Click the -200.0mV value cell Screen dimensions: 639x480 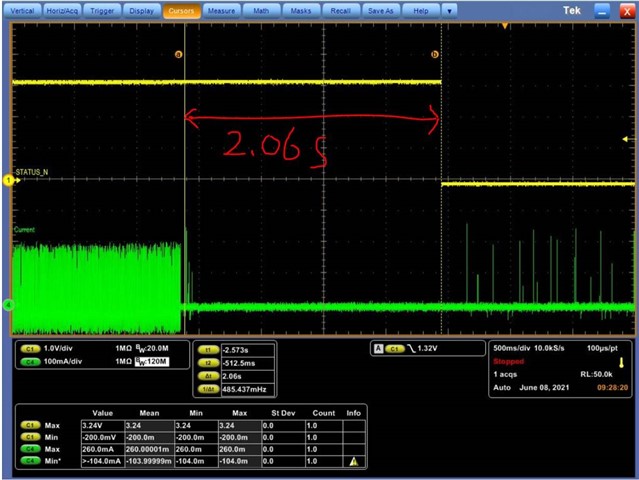103,437
